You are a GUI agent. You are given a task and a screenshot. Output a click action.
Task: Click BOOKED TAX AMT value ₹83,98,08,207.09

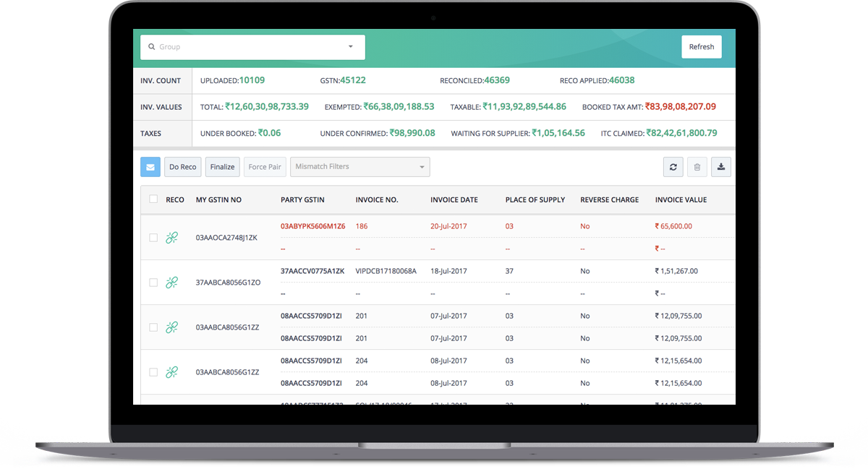coord(681,106)
